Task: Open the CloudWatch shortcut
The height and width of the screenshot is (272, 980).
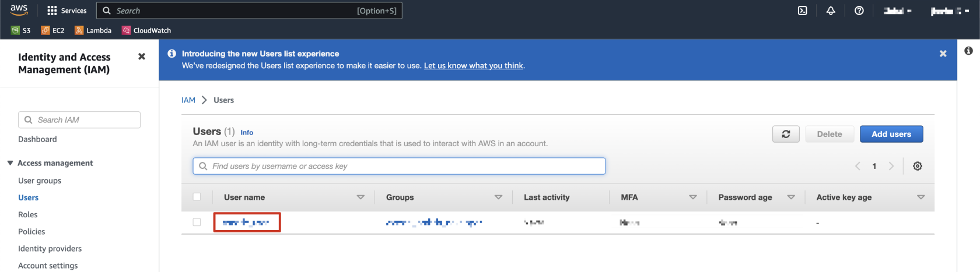Action: coord(146,30)
